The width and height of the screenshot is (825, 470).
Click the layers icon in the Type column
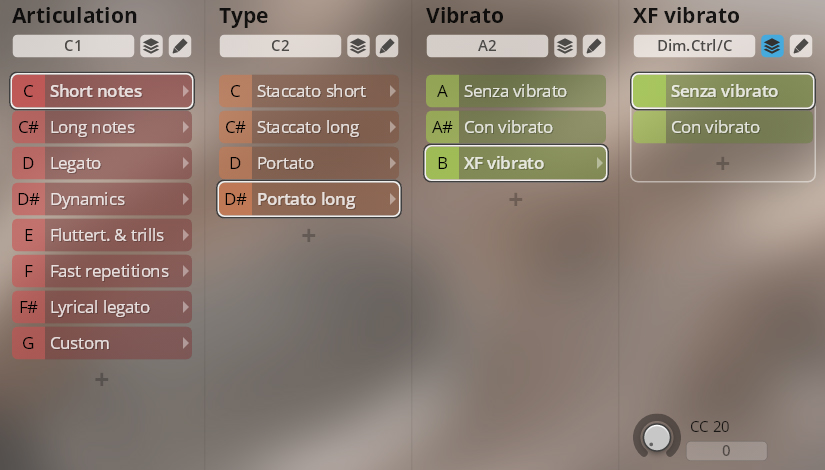pos(357,46)
